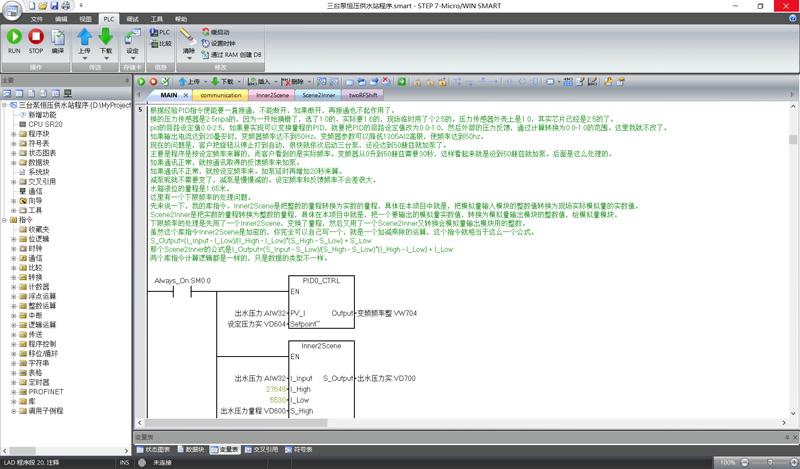Open dropdown arrow under 下载 in ribbon
This screenshot has width=800, height=469.
[106, 58]
